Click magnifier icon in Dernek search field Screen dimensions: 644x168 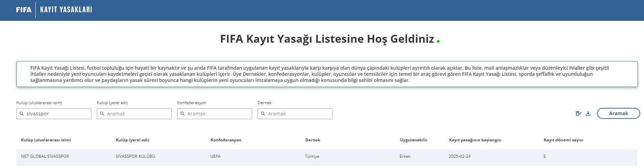pyautogui.click(x=263, y=114)
